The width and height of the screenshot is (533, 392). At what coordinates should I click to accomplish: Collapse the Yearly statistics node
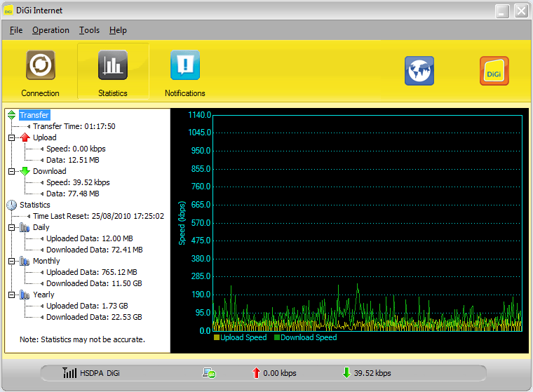(11, 295)
